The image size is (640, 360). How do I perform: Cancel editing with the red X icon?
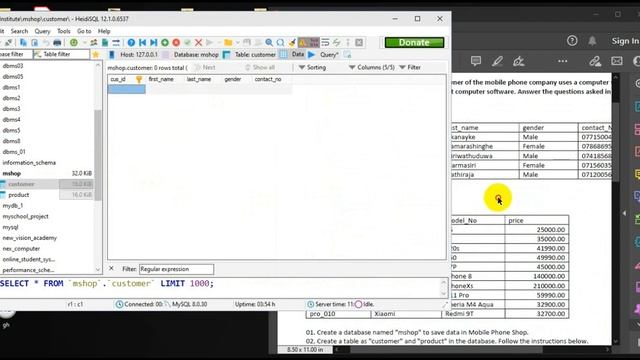tap(198, 42)
